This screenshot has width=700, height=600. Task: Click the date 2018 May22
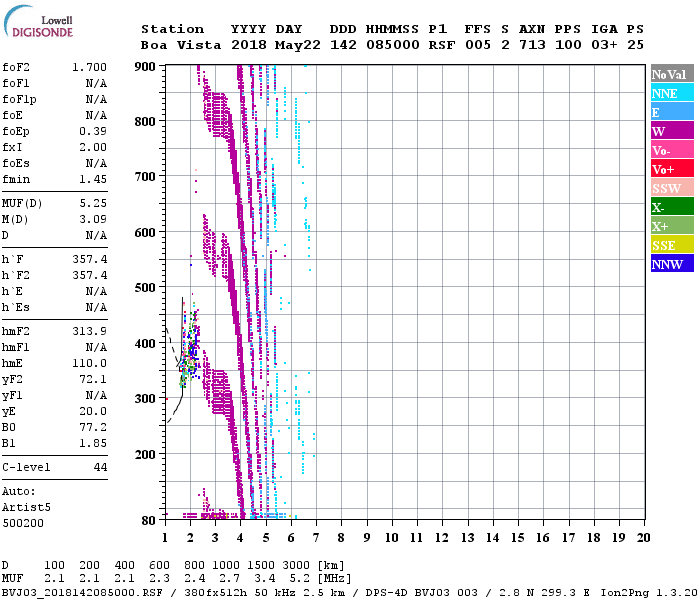click(x=275, y=45)
